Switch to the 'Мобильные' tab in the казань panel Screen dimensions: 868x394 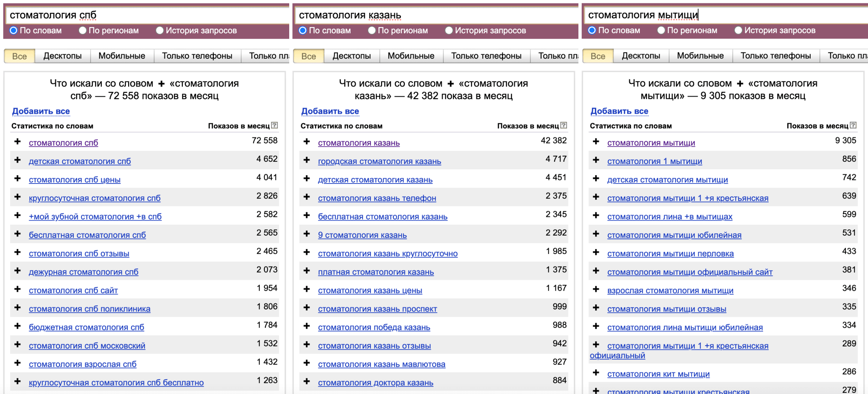[x=411, y=56]
